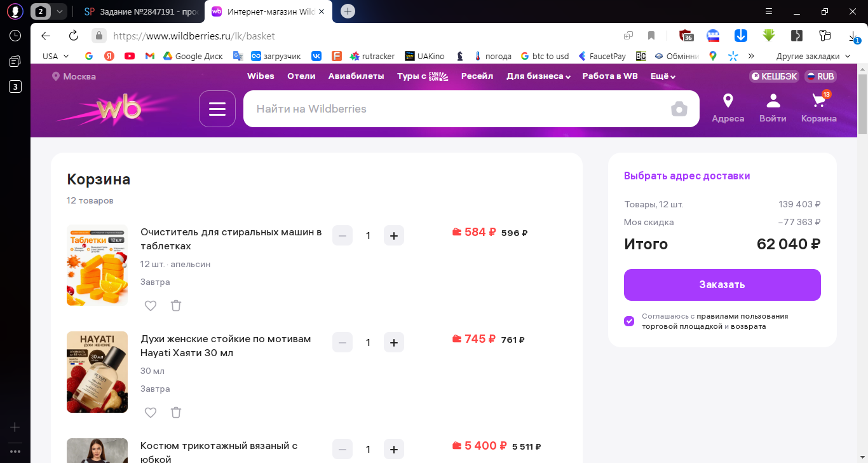Open the Wildberries hamburger catalog menu
The width and height of the screenshot is (868, 463).
[217, 109]
